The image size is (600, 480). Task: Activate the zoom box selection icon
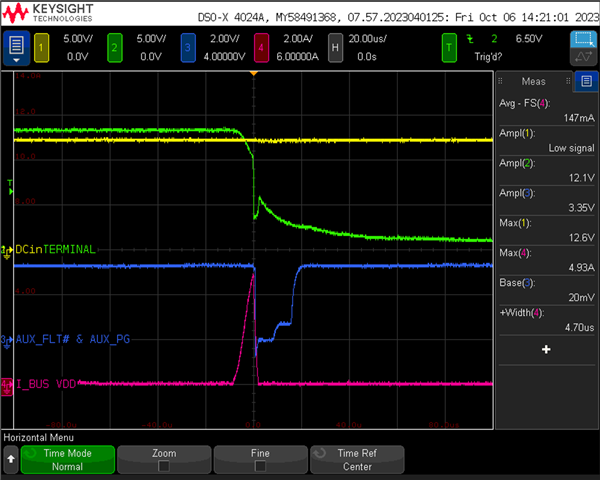coord(584,39)
